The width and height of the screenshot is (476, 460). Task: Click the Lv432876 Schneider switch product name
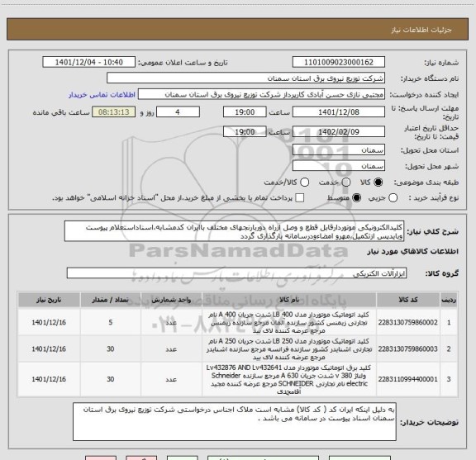(289, 379)
